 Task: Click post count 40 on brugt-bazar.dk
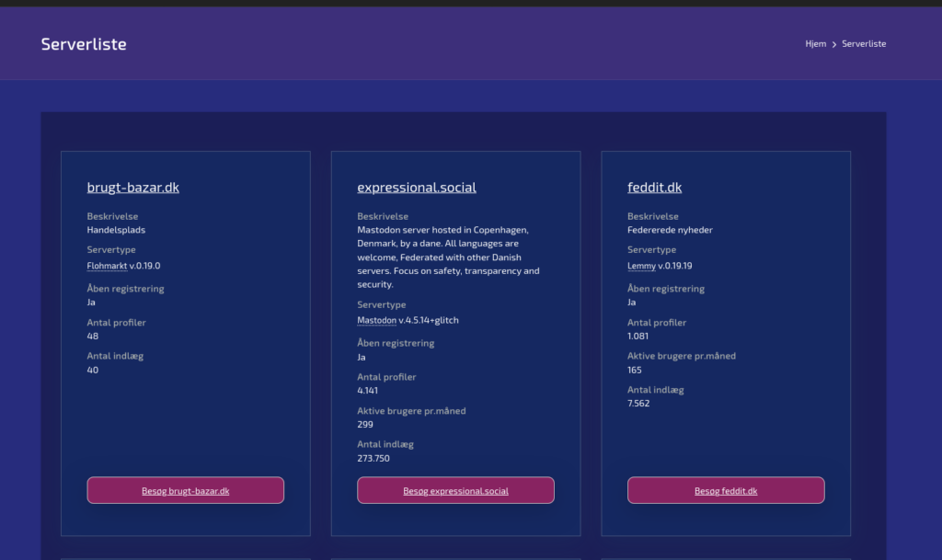(93, 371)
